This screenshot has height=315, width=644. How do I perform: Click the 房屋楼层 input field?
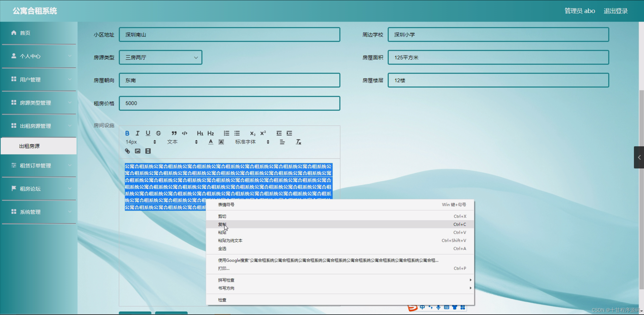click(498, 80)
